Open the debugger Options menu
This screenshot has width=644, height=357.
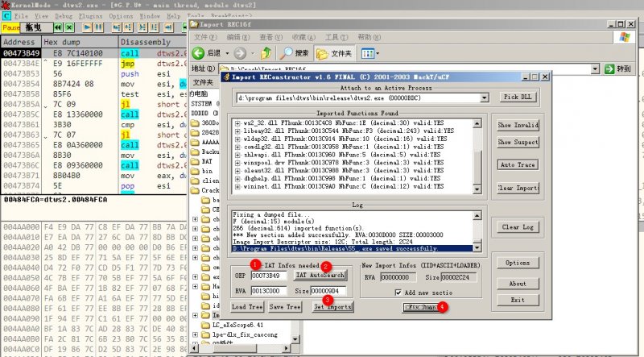click(121, 16)
